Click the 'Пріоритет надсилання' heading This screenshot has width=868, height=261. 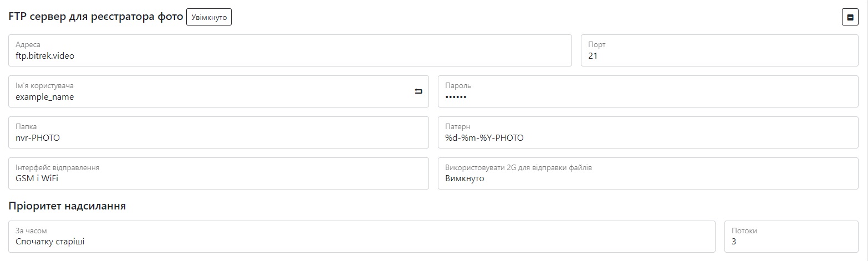pos(68,206)
